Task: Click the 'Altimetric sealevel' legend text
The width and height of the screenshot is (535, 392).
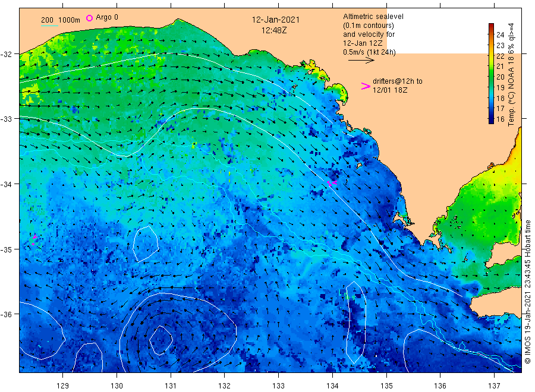Action: (x=373, y=17)
